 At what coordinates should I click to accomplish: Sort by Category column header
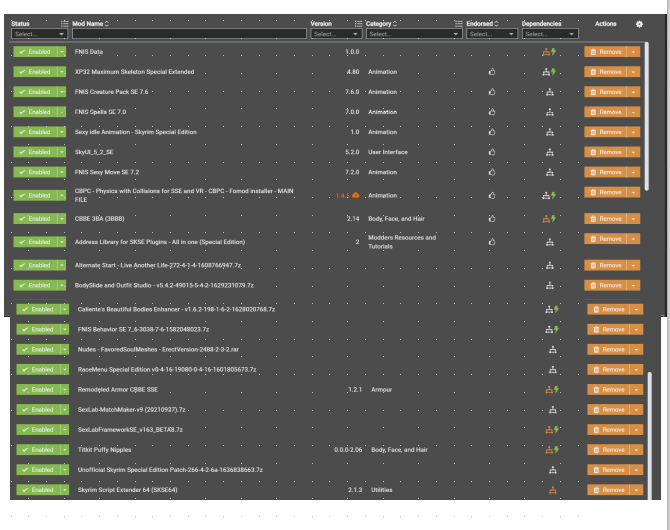coord(381,24)
